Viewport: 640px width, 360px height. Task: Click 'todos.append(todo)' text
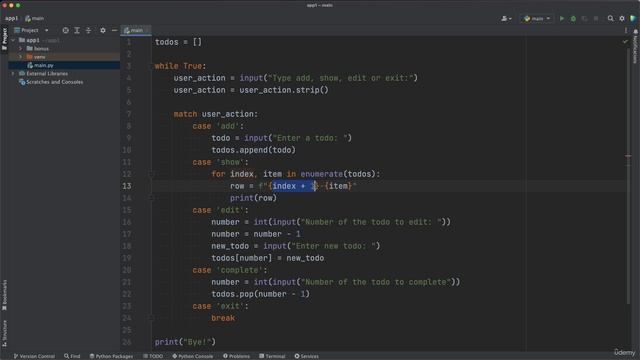253,150
